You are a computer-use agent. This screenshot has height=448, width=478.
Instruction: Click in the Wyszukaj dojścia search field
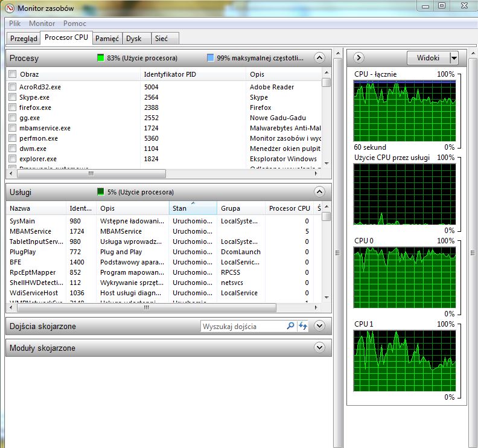point(243,326)
